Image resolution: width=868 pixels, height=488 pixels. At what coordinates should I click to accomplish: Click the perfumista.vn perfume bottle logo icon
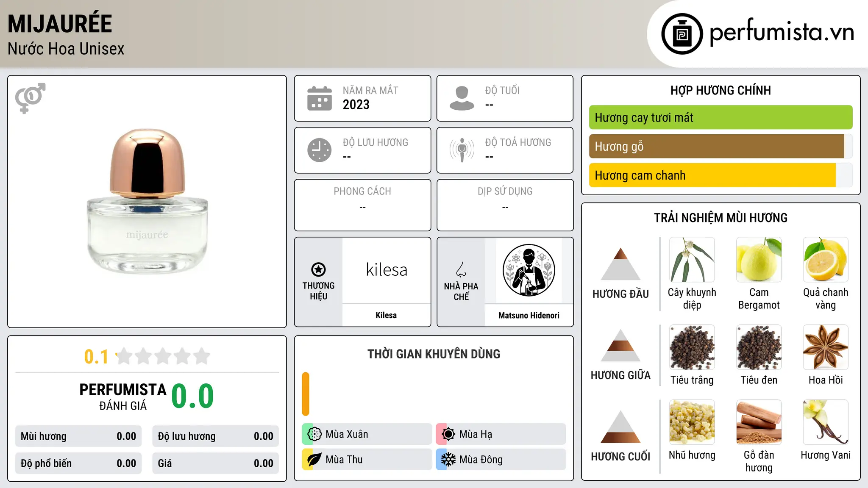pyautogui.click(x=682, y=34)
